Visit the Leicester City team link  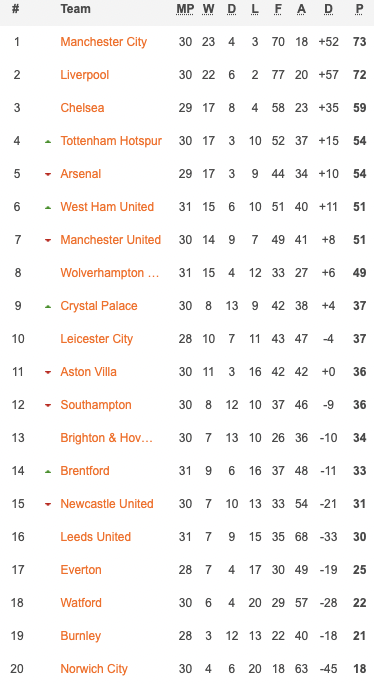point(96,339)
